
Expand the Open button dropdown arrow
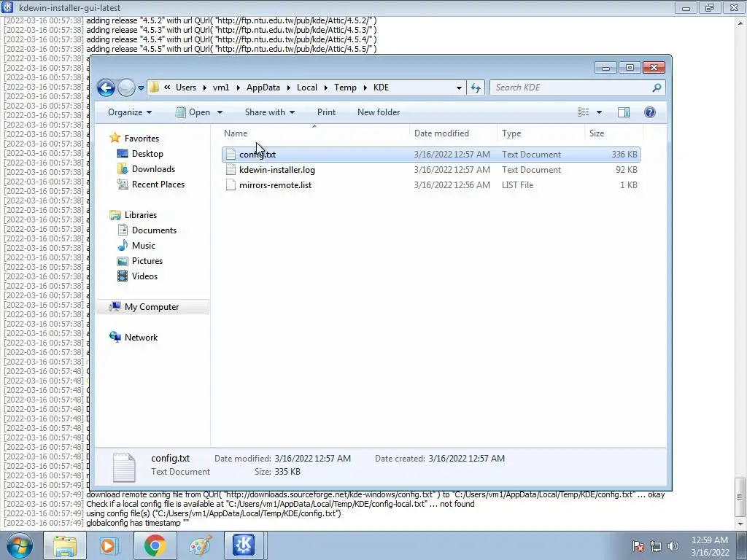[220, 112]
